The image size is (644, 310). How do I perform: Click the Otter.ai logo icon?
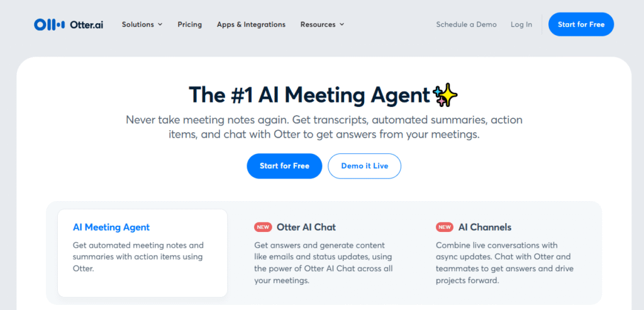[49, 25]
